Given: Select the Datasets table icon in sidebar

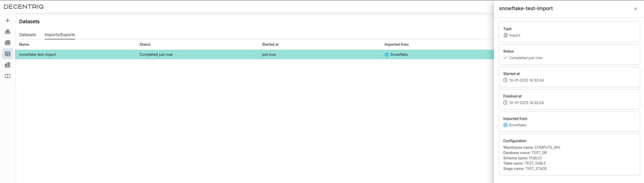Looking at the screenshot, I should tap(7, 54).
